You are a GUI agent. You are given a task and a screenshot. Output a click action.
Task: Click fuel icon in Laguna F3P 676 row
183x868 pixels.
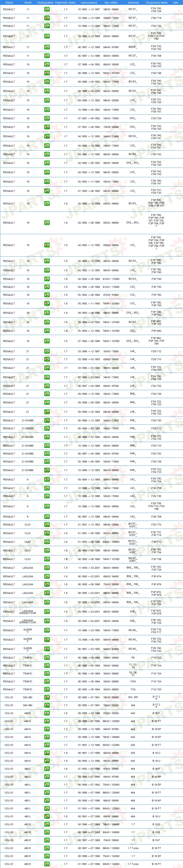47,584
